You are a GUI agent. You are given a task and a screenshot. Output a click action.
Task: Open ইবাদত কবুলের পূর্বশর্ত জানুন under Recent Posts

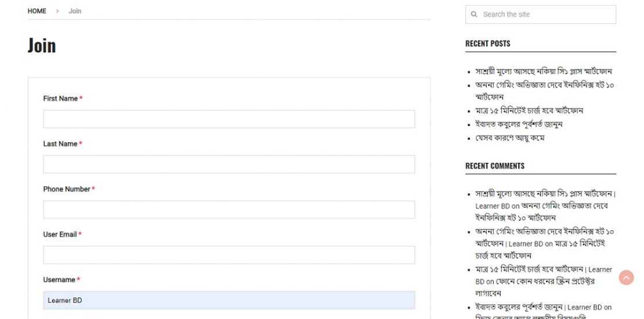point(519,124)
